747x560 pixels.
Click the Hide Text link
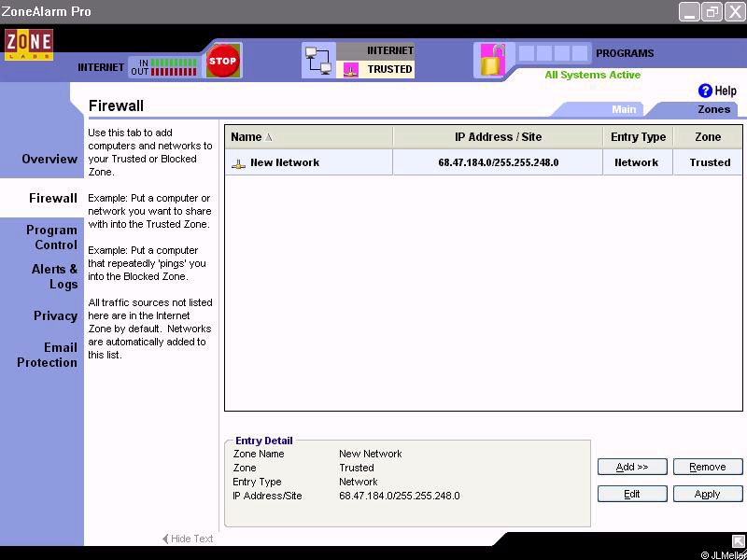(191, 539)
